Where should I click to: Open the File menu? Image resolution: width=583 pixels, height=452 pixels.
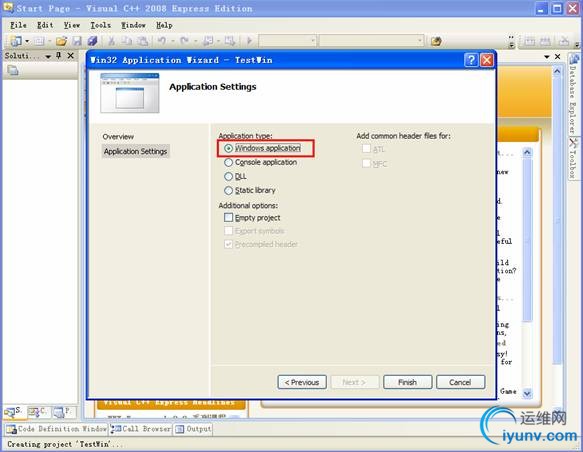pos(18,25)
